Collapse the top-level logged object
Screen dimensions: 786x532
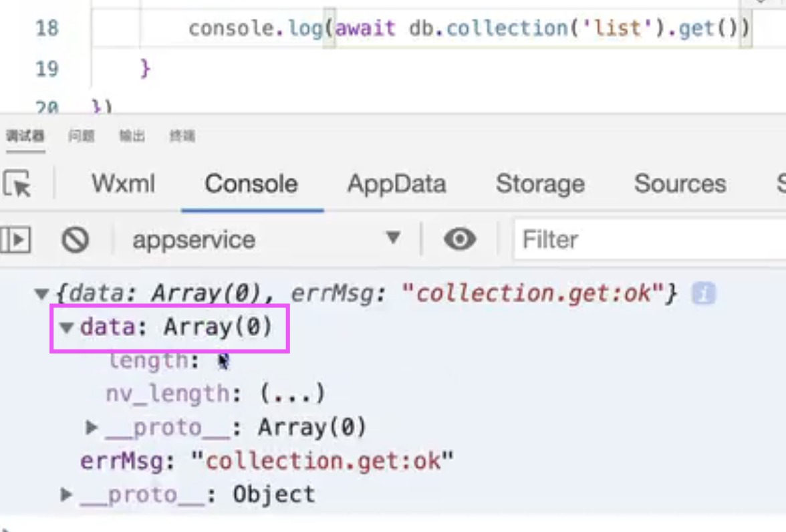[x=42, y=293]
